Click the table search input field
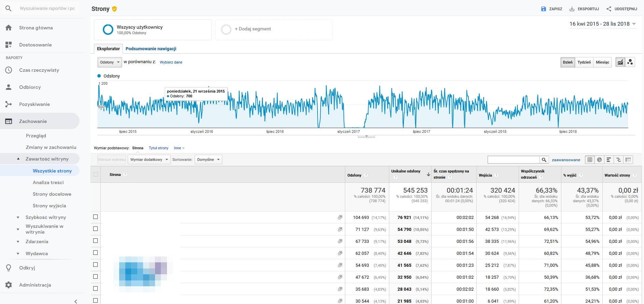Viewport: 644px width, 304px height. (513, 160)
